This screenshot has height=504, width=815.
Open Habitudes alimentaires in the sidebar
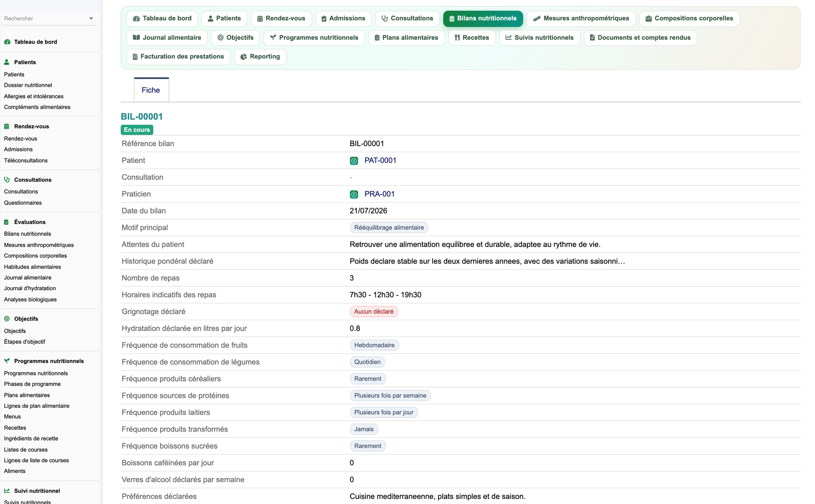click(x=33, y=267)
